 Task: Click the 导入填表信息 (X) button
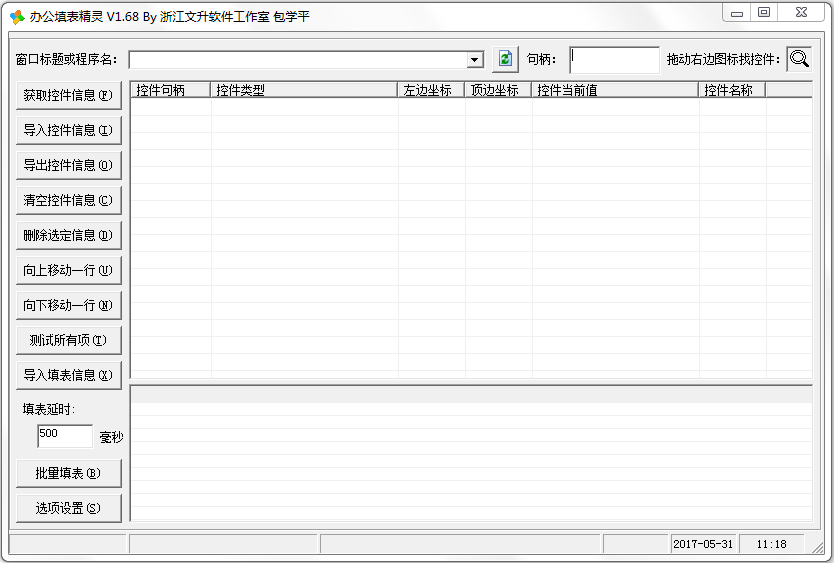coord(69,375)
